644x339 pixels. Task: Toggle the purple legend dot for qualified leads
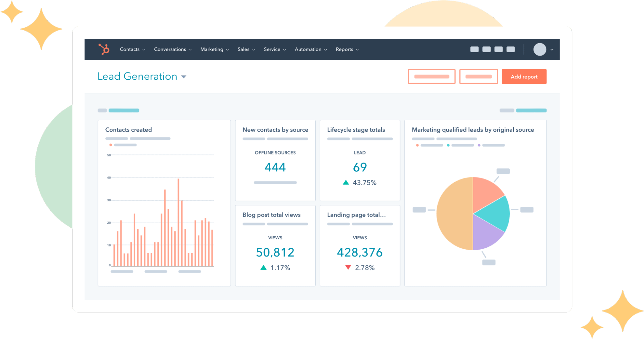pyautogui.click(x=479, y=145)
